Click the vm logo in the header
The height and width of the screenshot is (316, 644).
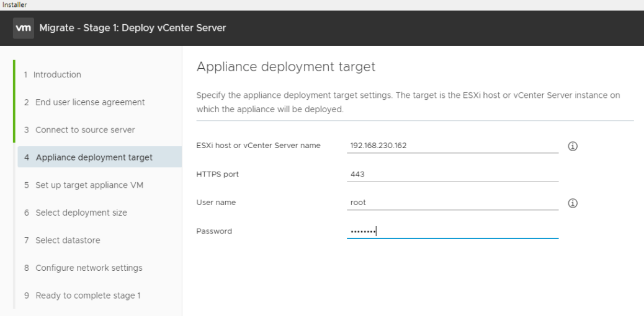24,29
